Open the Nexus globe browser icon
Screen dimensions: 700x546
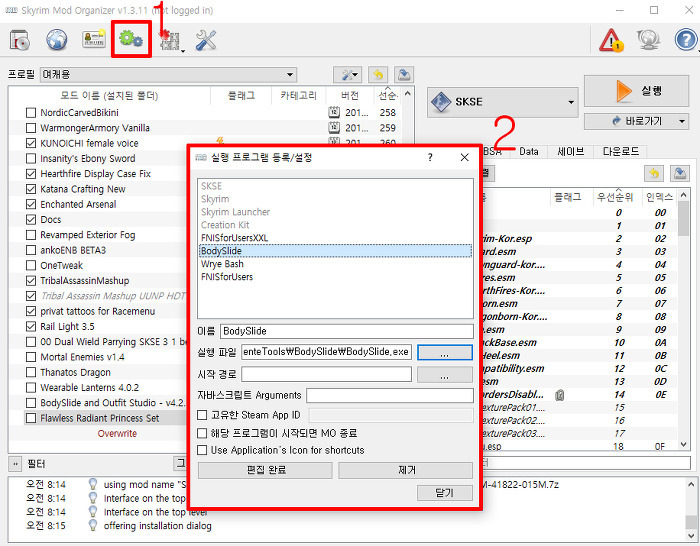[57, 40]
